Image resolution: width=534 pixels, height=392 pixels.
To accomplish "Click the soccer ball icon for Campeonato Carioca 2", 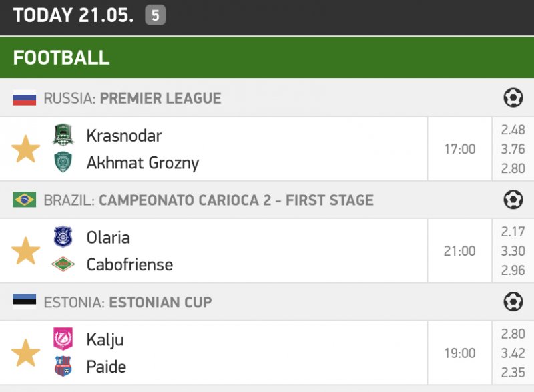I will (513, 200).
